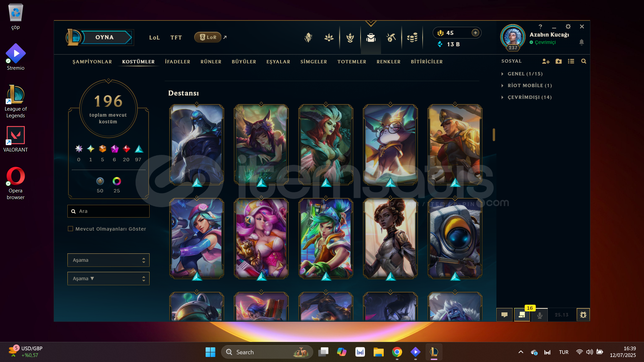
Task: Search friends with the magnifier icon
Action: [x=584, y=61]
